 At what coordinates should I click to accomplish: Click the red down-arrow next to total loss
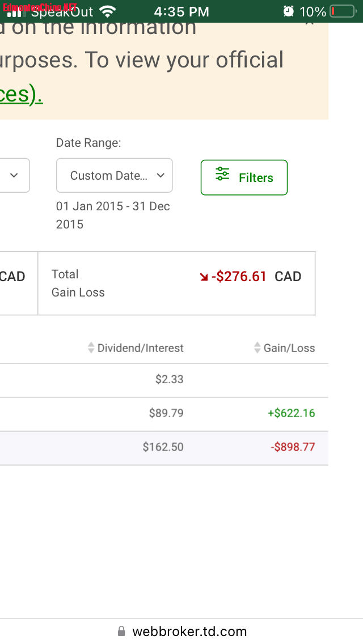click(x=204, y=277)
